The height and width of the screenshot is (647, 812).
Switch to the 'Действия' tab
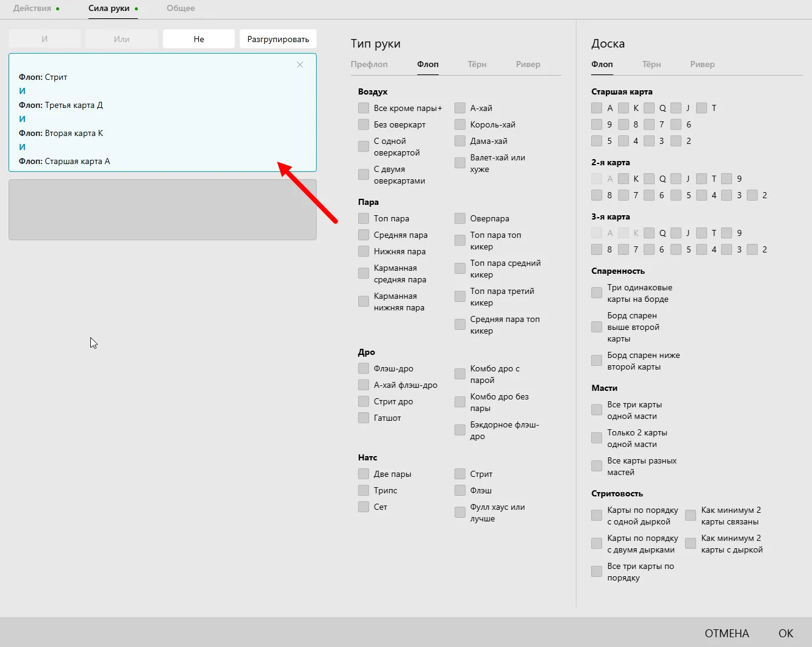click(x=32, y=9)
